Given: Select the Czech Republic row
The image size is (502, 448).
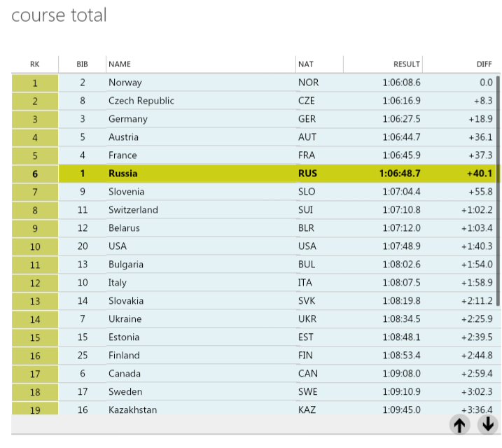Looking at the screenshot, I should (x=255, y=101).
